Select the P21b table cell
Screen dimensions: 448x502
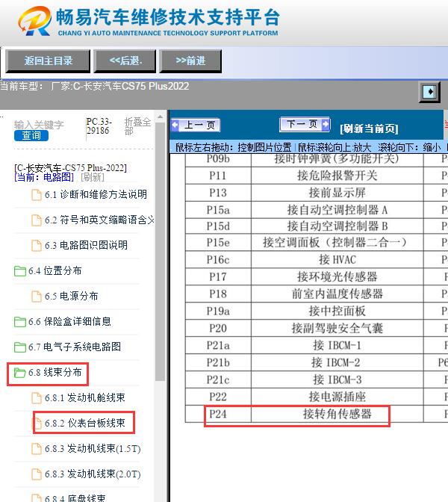click(x=218, y=362)
